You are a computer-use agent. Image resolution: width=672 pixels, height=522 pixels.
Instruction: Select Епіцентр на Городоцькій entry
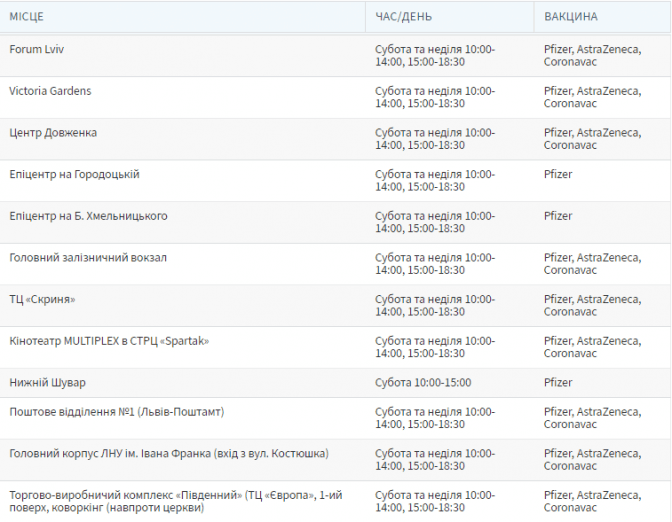(x=74, y=174)
